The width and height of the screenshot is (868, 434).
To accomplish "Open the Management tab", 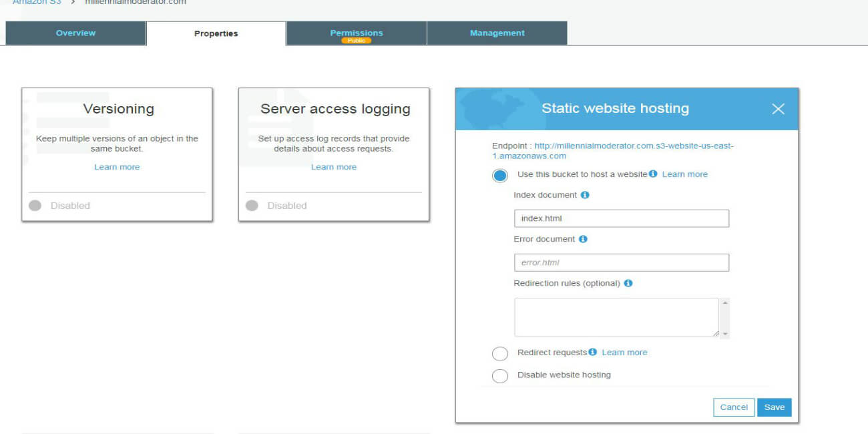I will (x=497, y=33).
